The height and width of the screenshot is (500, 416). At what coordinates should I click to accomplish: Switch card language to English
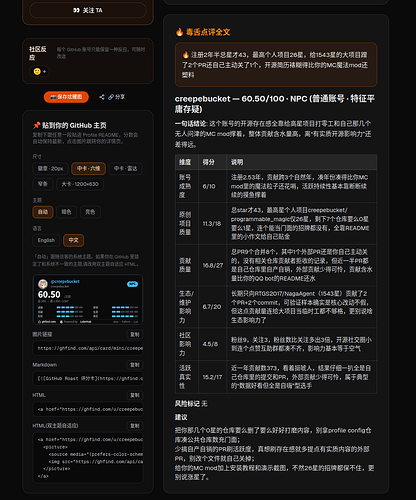click(46, 240)
